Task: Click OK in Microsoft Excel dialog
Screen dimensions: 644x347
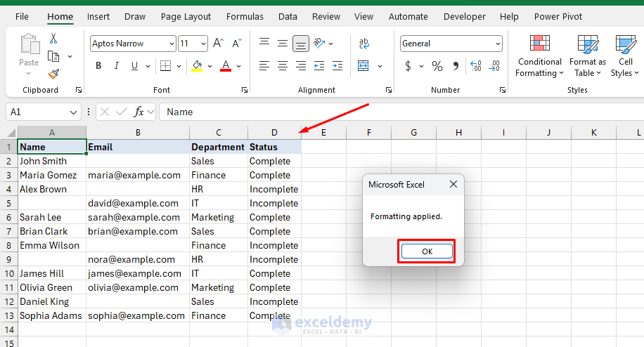Action: click(427, 251)
